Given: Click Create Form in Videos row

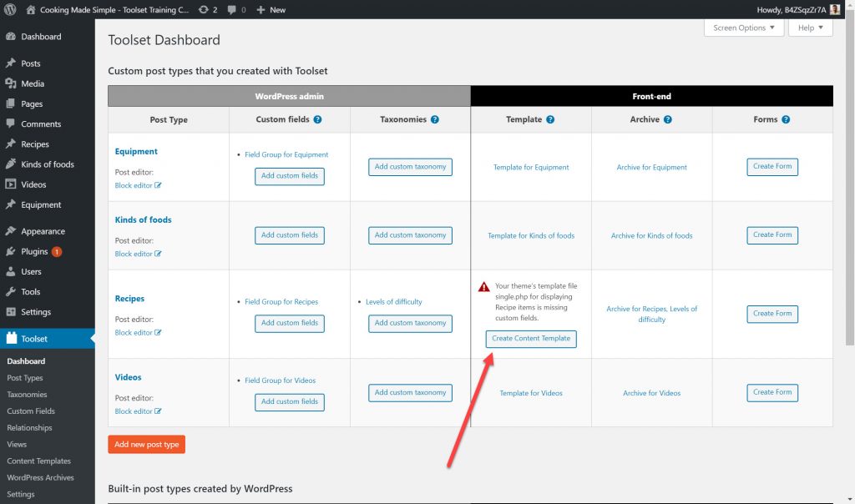Looking at the screenshot, I should pyautogui.click(x=772, y=392).
